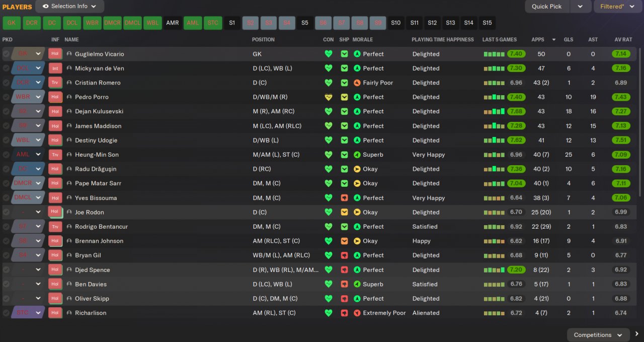Click Cristian Romero's Trv info badge

[55, 83]
